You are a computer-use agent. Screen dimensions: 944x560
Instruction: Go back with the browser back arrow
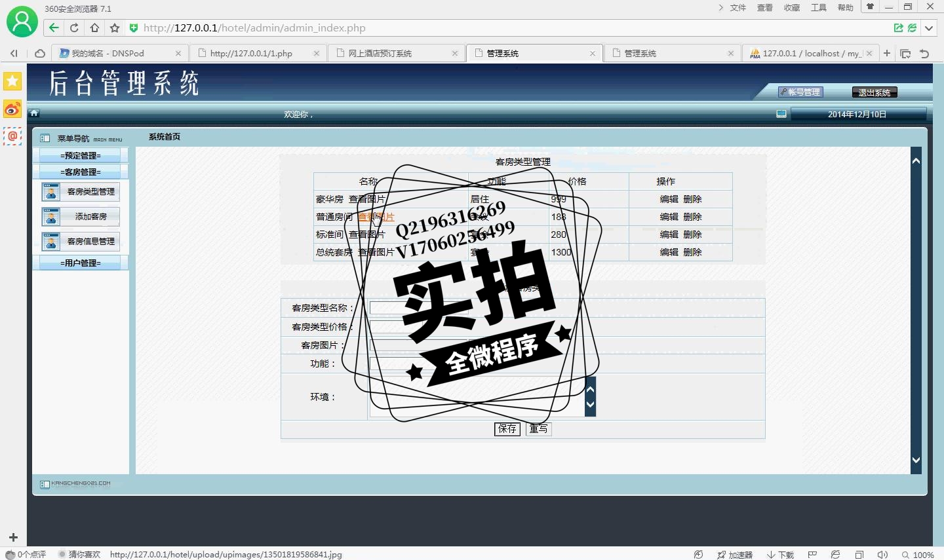point(54,28)
